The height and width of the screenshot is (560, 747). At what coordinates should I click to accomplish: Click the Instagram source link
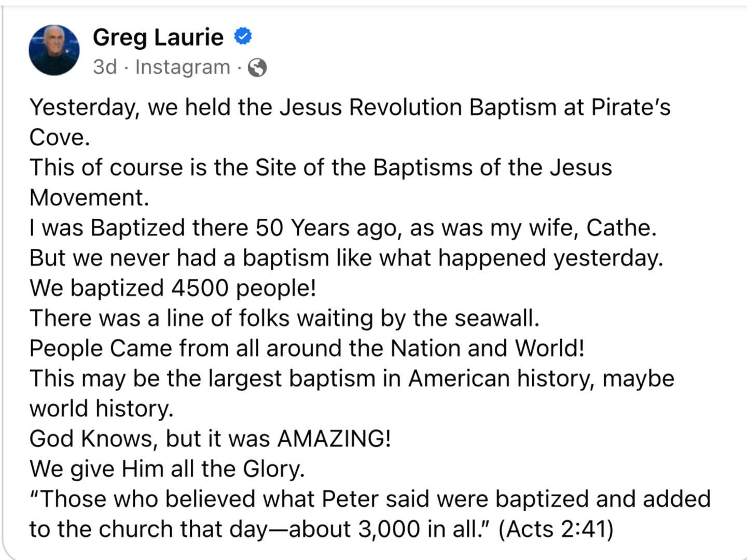(183, 67)
